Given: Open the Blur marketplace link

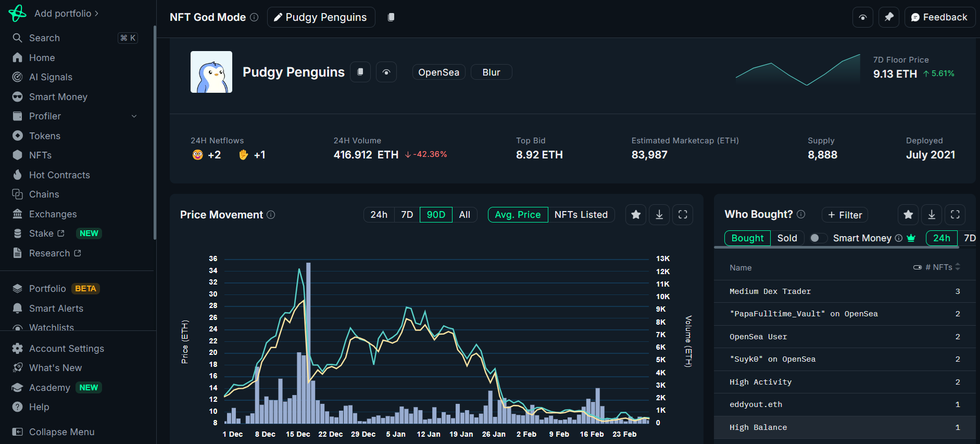Looking at the screenshot, I should 491,72.
